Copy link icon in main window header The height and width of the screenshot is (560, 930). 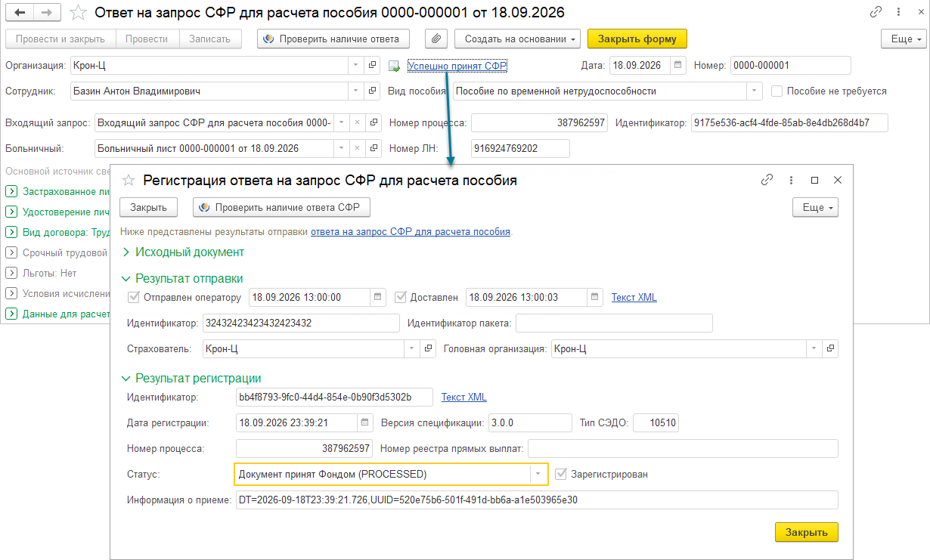click(x=876, y=12)
